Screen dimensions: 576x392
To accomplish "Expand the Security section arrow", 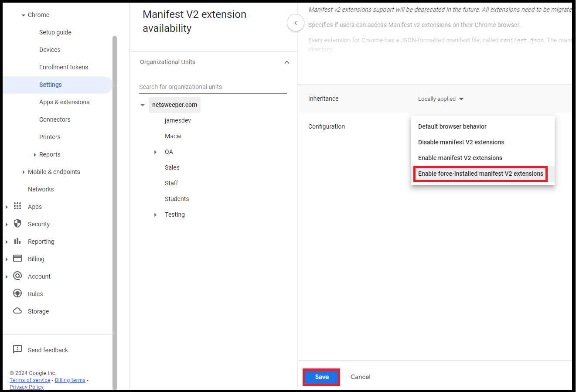I will tap(7, 225).
